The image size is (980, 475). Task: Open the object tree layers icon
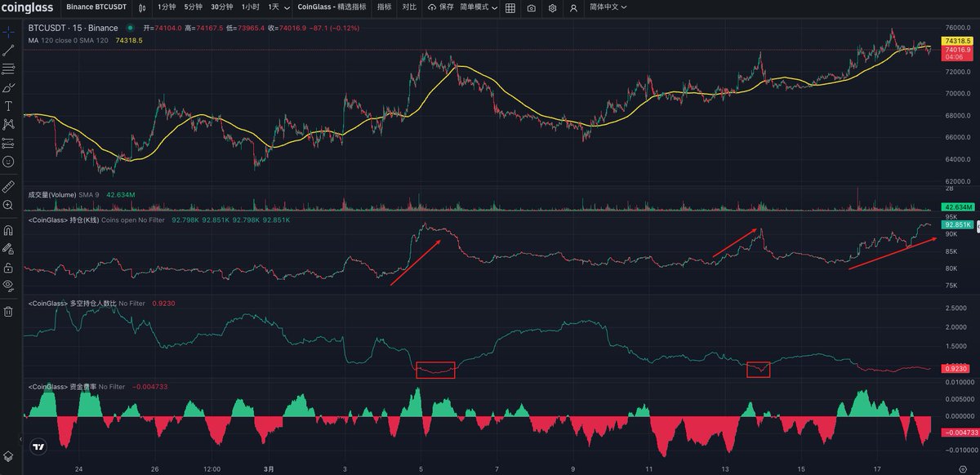click(8, 455)
